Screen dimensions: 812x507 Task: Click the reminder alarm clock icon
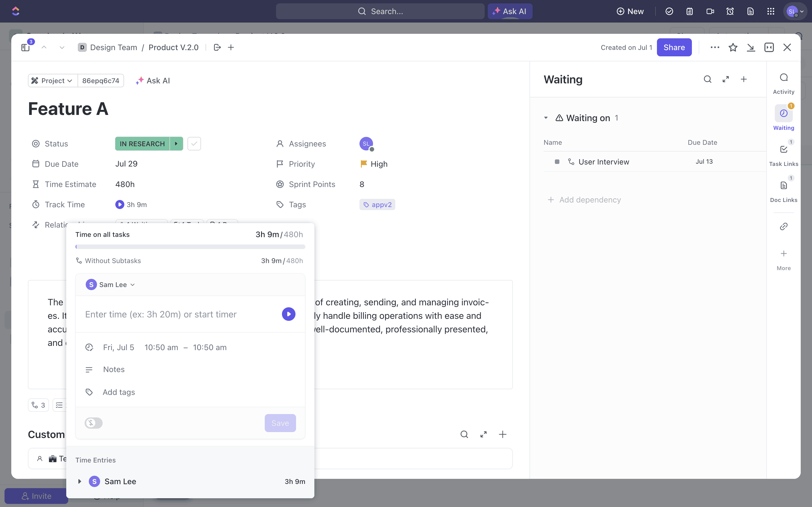tap(730, 11)
